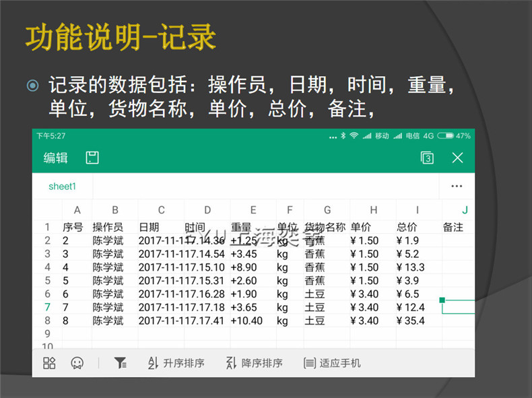Tap the battery indicator showing 47%
Image resolution: width=532 pixels, height=398 pixels.
(x=454, y=136)
